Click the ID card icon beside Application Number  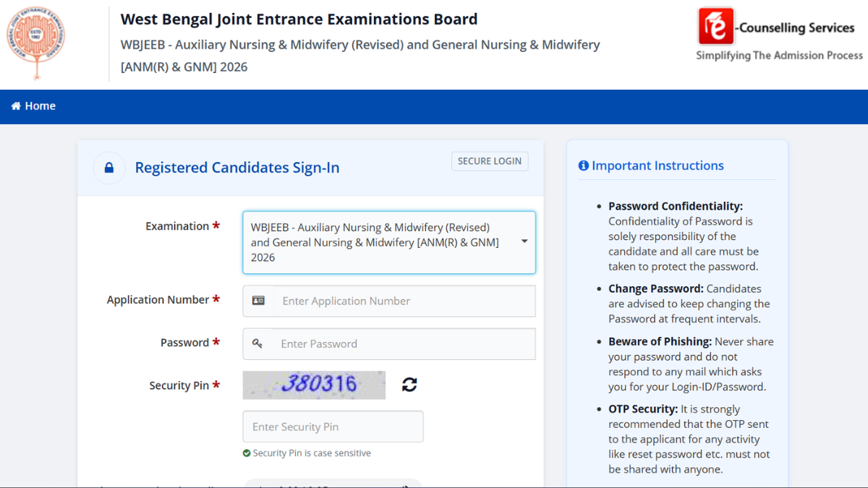click(258, 301)
